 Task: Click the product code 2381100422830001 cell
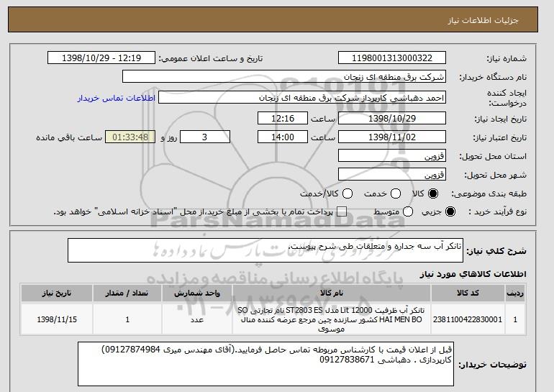point(468,319)
